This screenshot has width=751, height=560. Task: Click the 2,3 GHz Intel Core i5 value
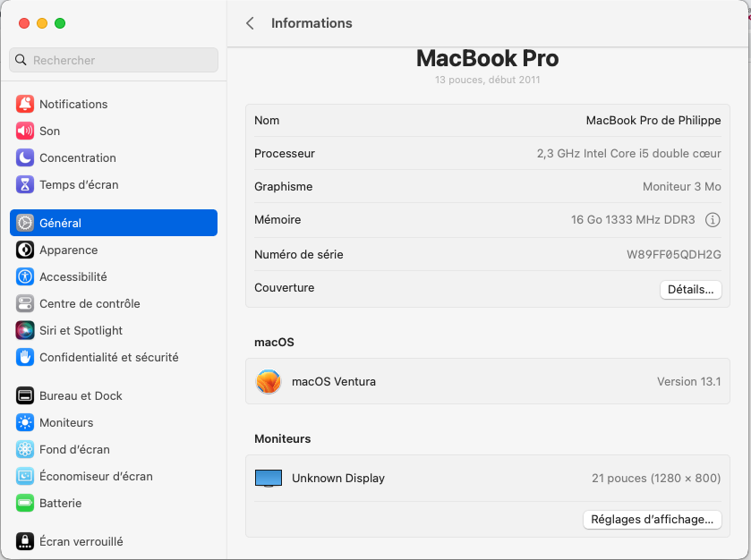(x=629, y=153)
